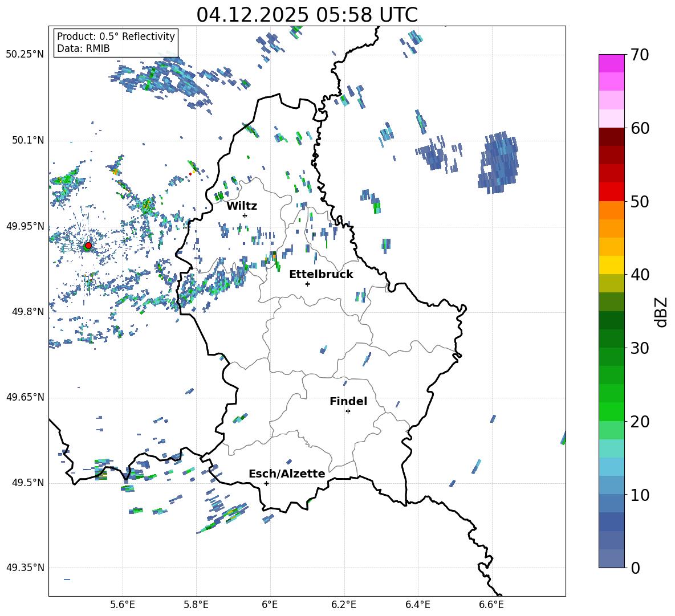Viewport: 675px width, 616px height.
Task: Click the 20 value on the colorbar
Action: [x=640, y=421]
